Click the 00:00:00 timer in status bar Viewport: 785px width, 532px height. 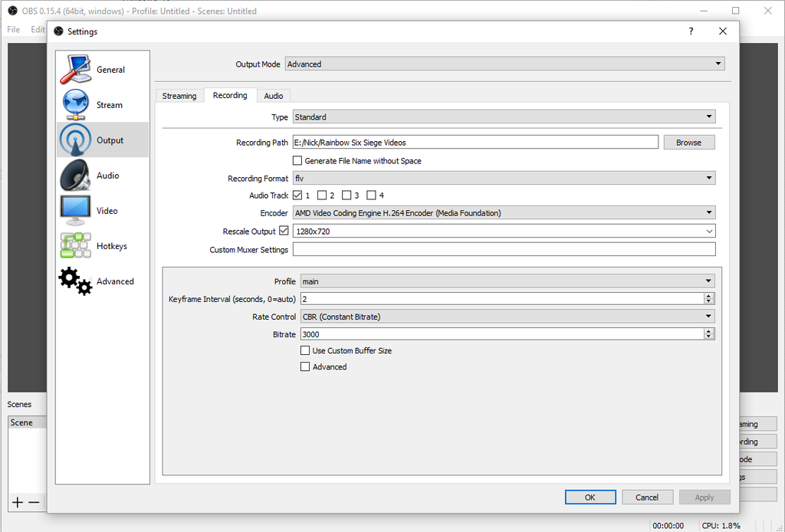point(668,526)
